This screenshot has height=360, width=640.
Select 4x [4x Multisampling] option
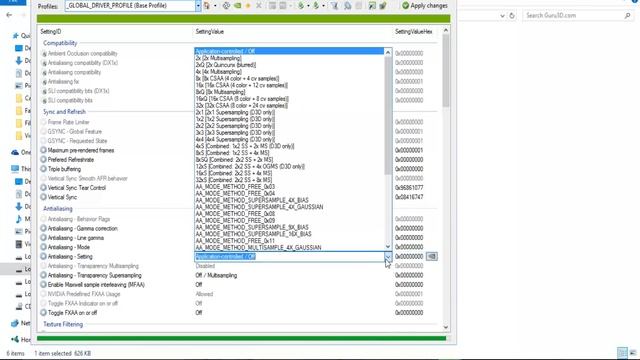click(289, 71)
